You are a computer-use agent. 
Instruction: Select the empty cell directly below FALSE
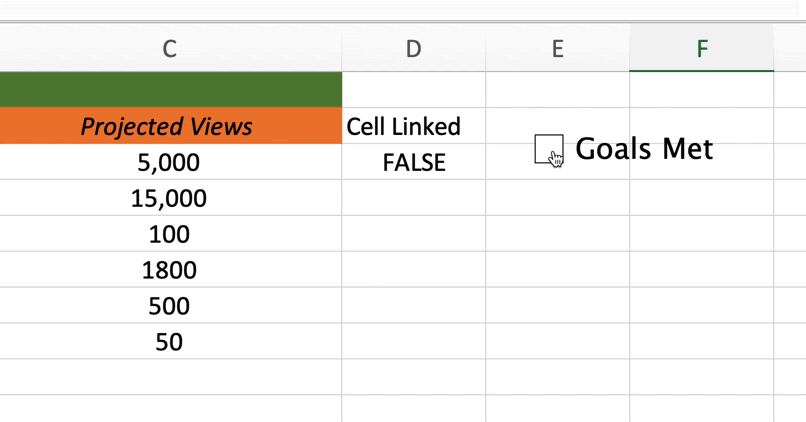(413, 199)
